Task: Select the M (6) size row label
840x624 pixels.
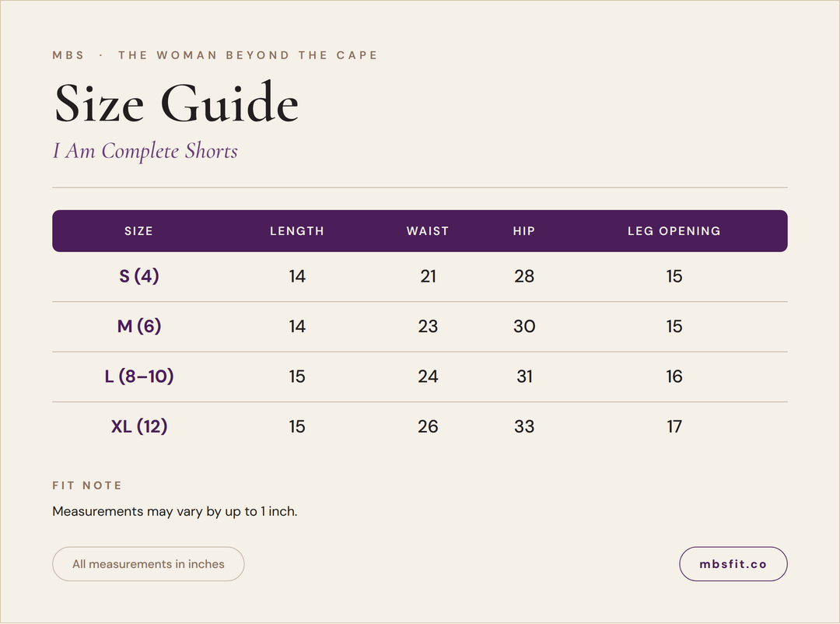Action: tap(138, 326)
